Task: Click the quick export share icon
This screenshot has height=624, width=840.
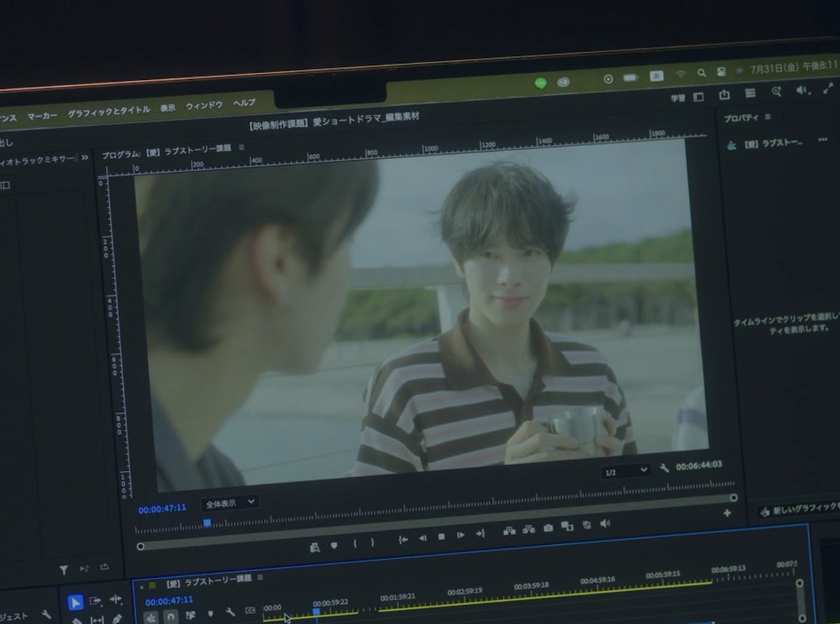Action: tap(724, 94)
